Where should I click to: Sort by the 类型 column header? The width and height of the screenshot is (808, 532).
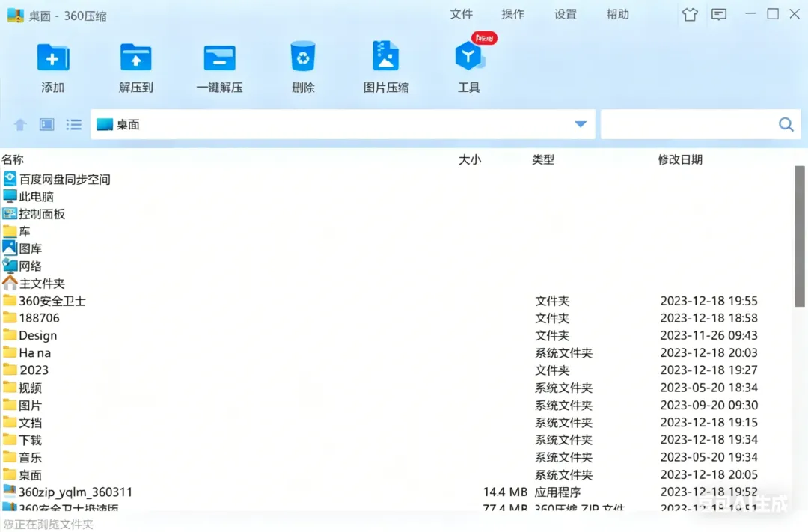(542, 159)
